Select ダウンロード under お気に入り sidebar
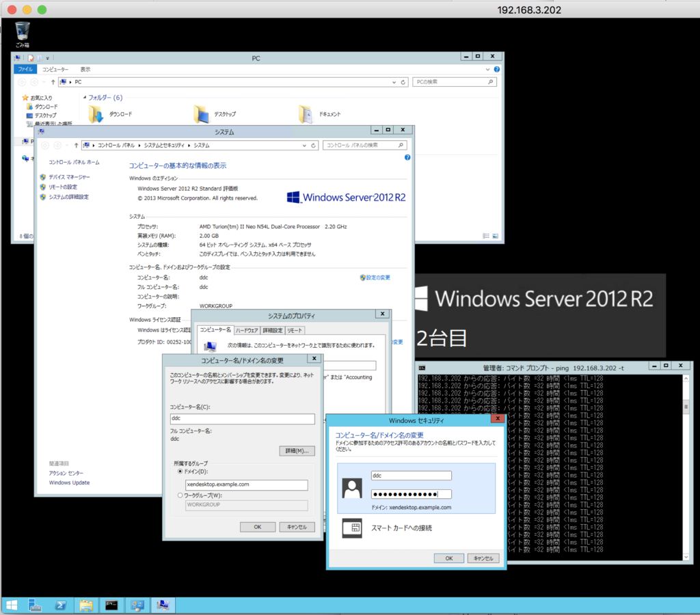The height and width of the screenshot is (615, 700). (x=46, y=107)
